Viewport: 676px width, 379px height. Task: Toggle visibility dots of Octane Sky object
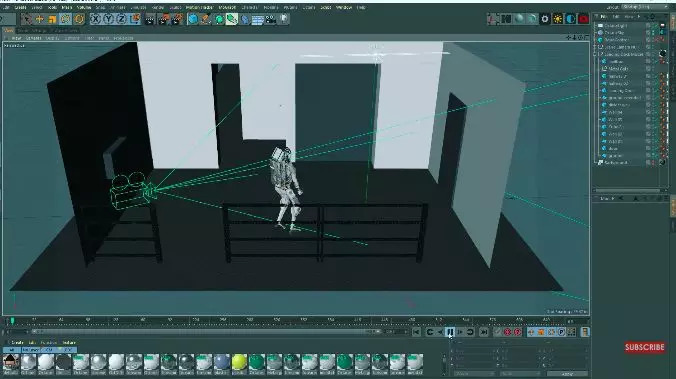coord(653,32)
